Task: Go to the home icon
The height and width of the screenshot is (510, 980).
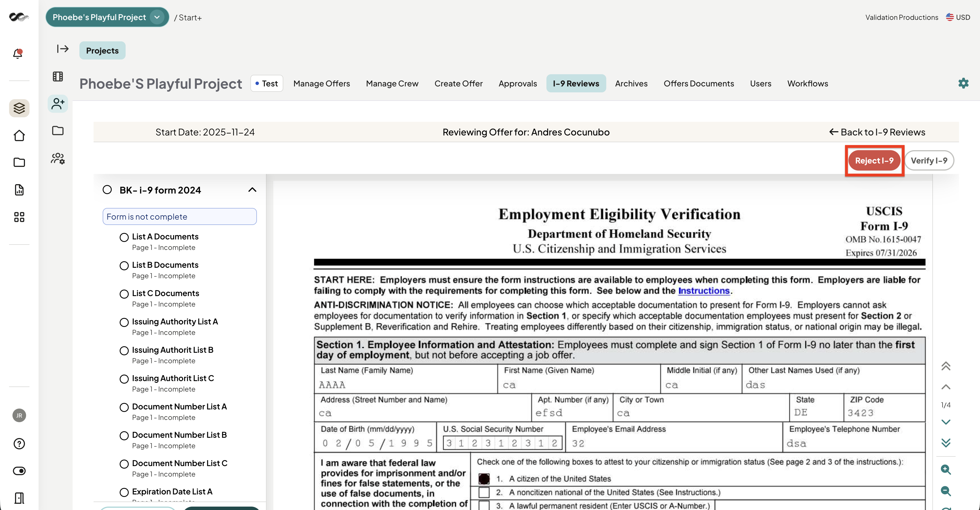Action: (x=19, y=136)
